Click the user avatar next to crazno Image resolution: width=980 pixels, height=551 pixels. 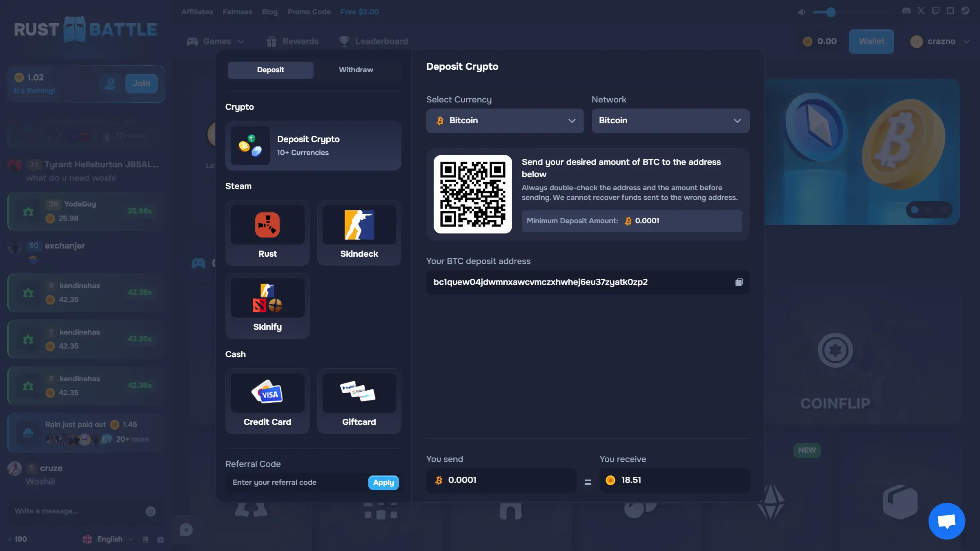916,41
